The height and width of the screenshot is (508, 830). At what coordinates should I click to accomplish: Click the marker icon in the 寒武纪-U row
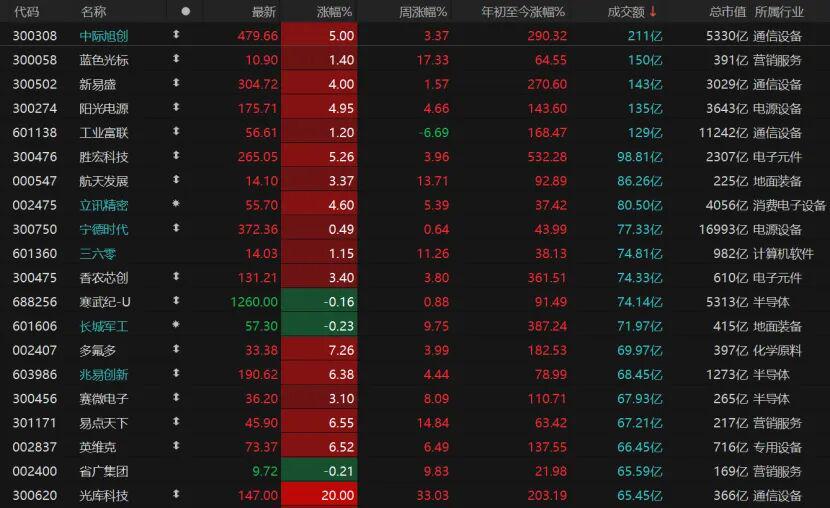coord(177,302)
